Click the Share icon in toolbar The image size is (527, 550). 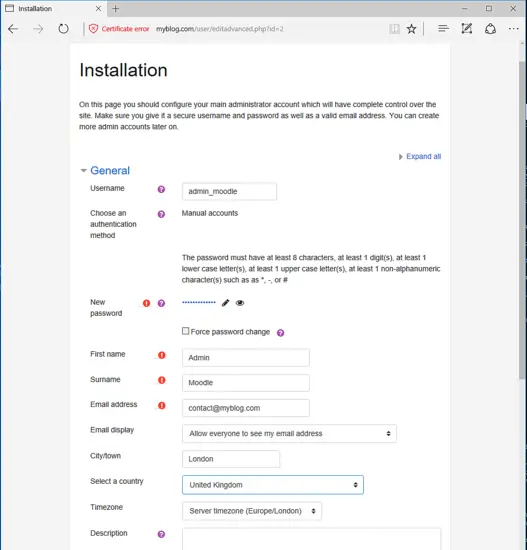(x=490, y=29)
